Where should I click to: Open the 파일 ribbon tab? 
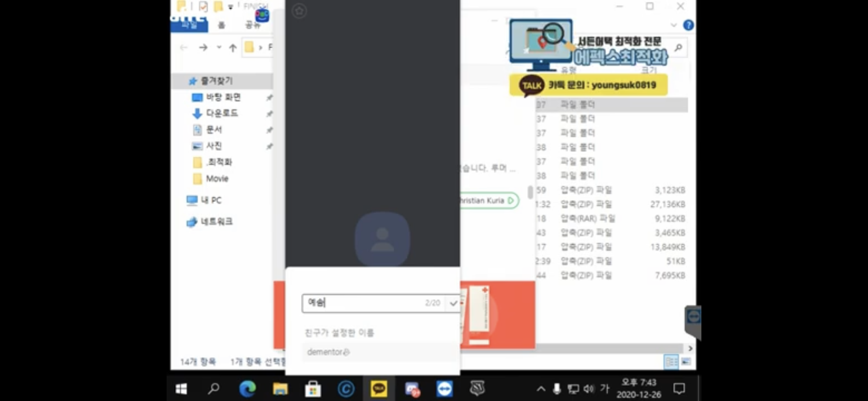click(189, 25)
